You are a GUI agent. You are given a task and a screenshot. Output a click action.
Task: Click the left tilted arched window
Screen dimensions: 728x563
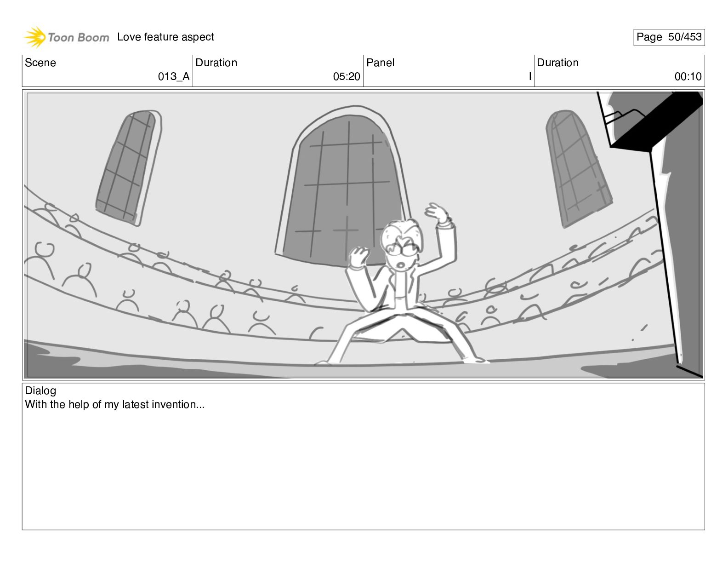(129, 168)
